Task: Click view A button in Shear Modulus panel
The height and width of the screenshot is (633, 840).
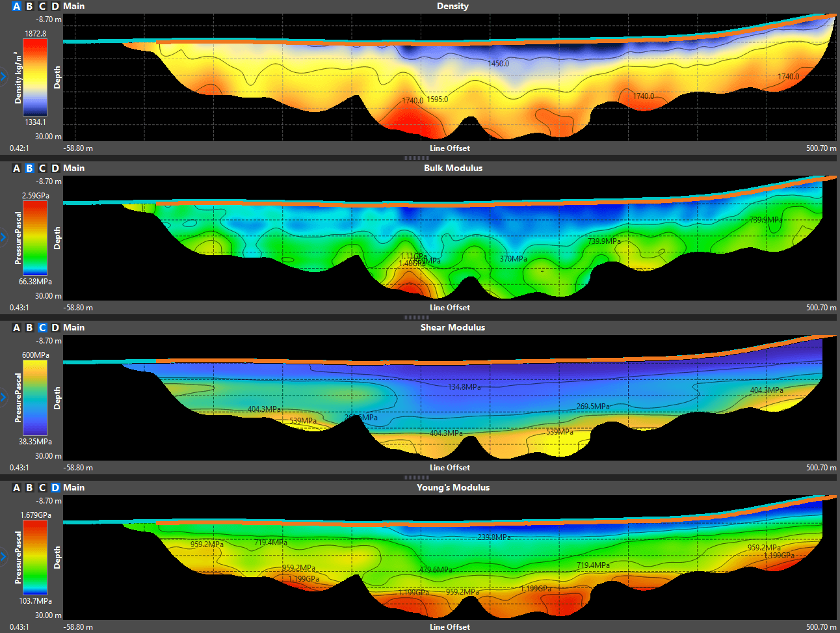Action: point(17,327)
